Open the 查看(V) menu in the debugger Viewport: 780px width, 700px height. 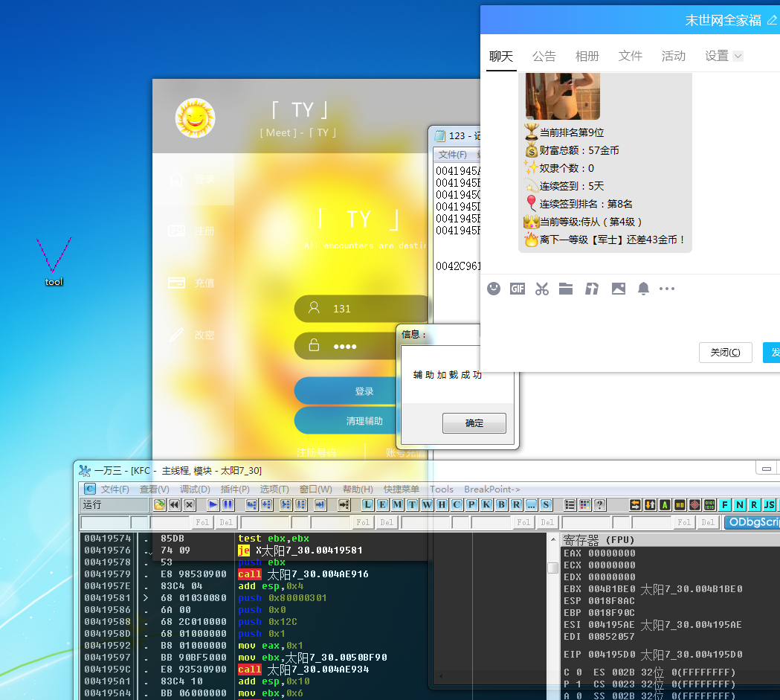click(x=154, y=489)
